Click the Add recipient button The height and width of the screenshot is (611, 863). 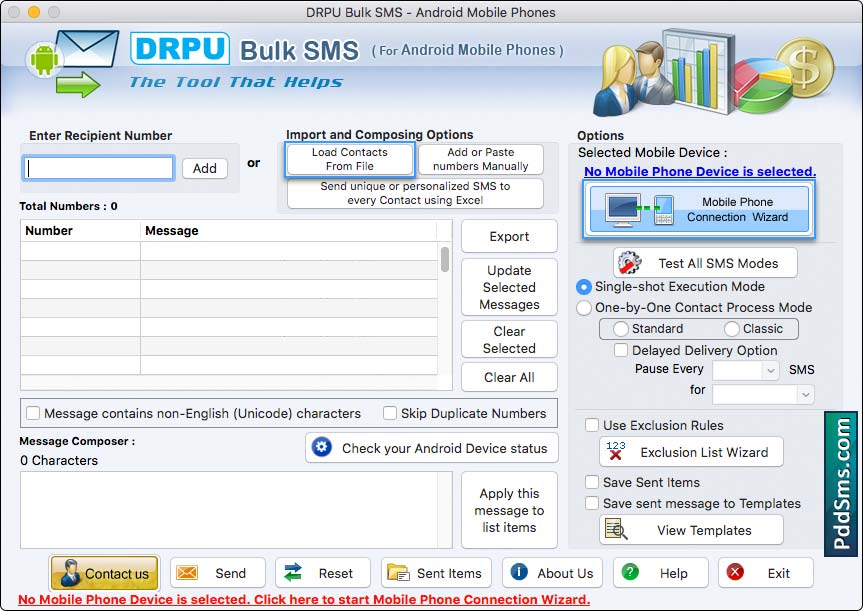pyautogui.click(x=205, y=168)
